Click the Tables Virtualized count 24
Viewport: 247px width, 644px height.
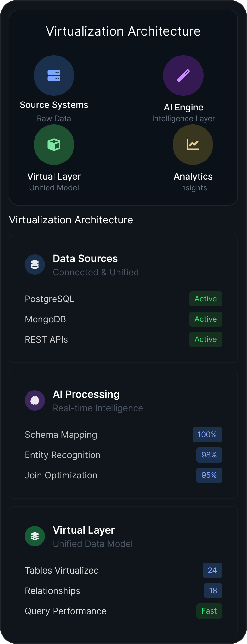[212, 570]
